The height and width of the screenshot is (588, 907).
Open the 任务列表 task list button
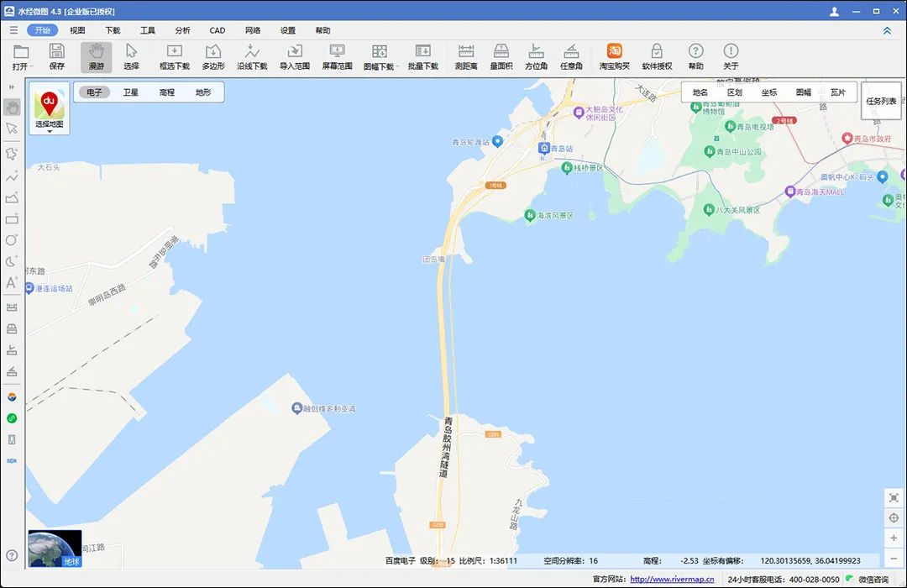[x=881, y=101]
